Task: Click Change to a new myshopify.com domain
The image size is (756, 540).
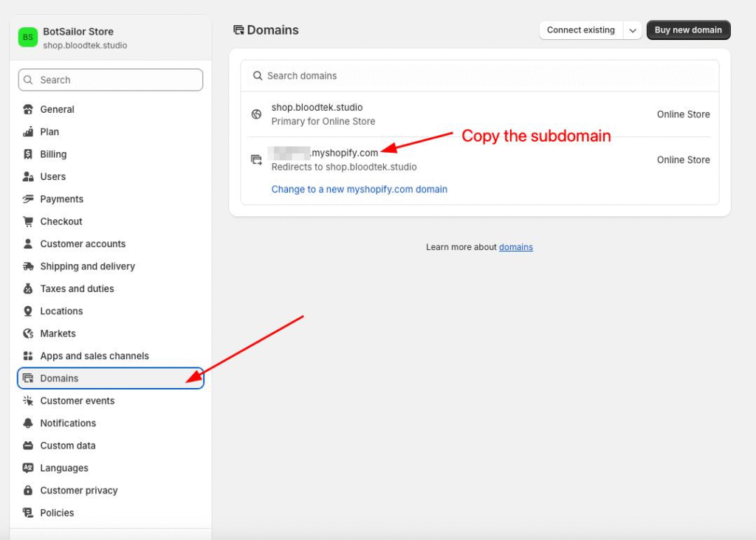Action: pos(360,190)
